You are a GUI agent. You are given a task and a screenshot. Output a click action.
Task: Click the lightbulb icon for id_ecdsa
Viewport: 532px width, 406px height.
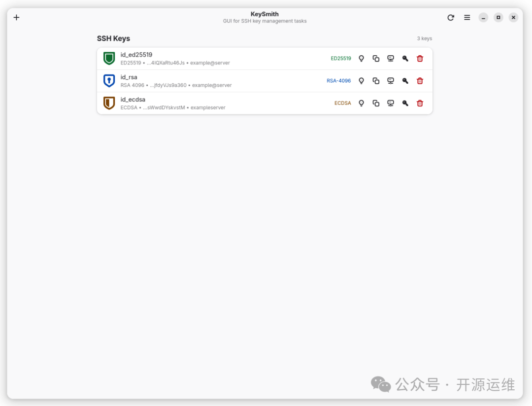pyautogui.click(x=361, y=103)
